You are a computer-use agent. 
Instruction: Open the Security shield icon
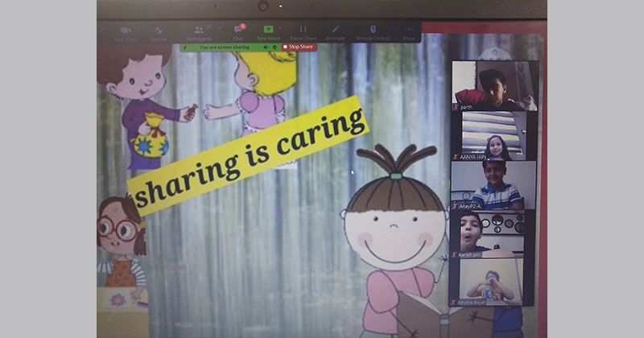point(159,31)
